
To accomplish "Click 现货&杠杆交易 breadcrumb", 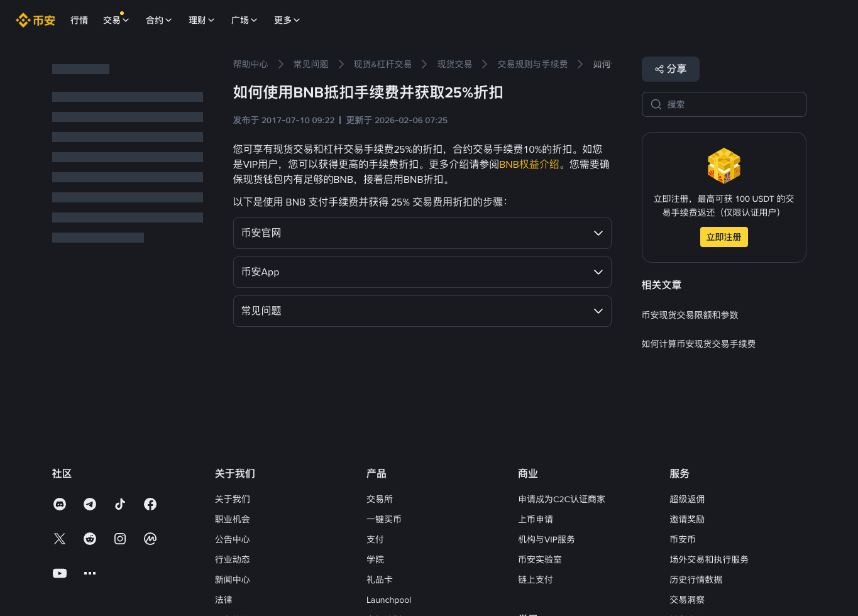I will [382, 64].
